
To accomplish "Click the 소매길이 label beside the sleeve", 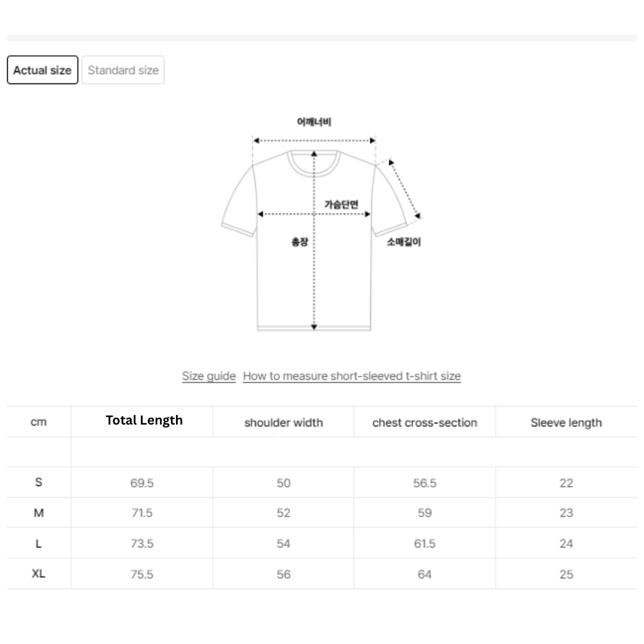I will point(404,242).
